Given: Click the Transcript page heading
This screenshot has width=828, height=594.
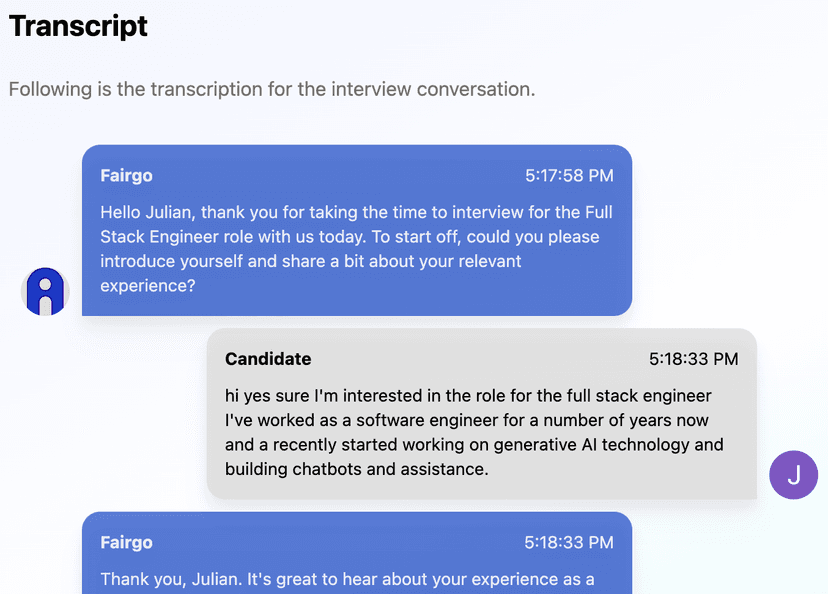Looking at the screenshot, I should 78,26.
